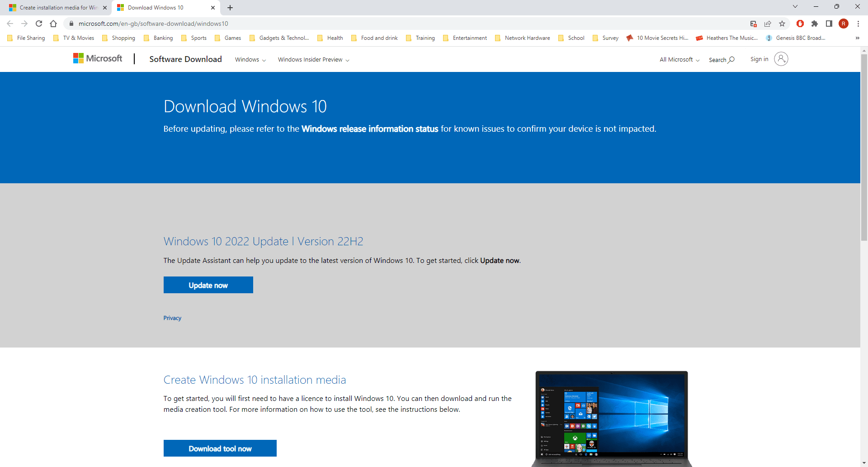Open the Sports bookmark folder

pos(193,38)
